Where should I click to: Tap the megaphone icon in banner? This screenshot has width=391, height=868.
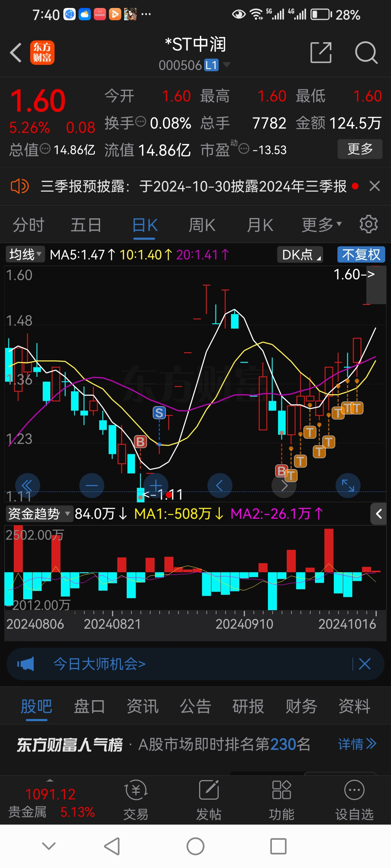click(25, 664)
